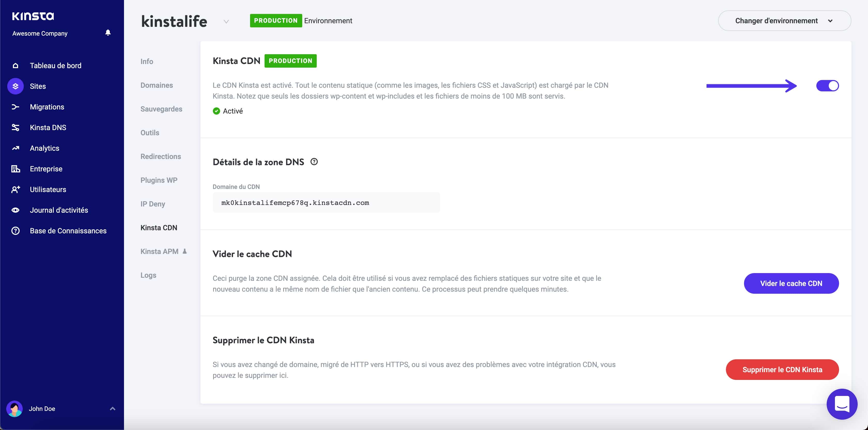Click the Migrations arrow icon
Viewport: 868px width, 430px height.
pos(16,107)
